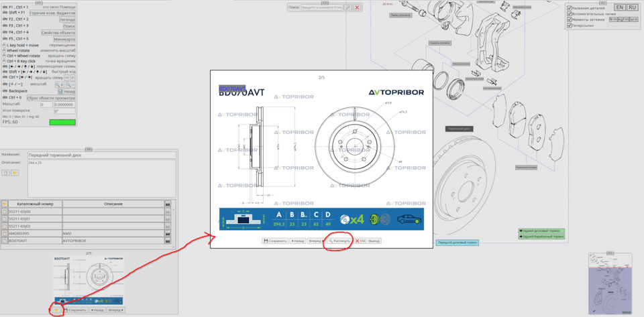Open the folder icon below the thumbnail preview

[56, 310]
